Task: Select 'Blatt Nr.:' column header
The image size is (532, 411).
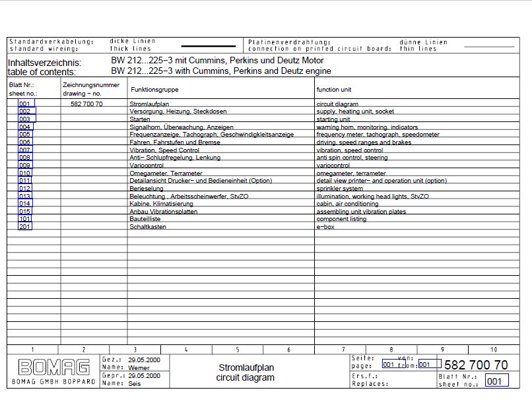Action: 21,85
